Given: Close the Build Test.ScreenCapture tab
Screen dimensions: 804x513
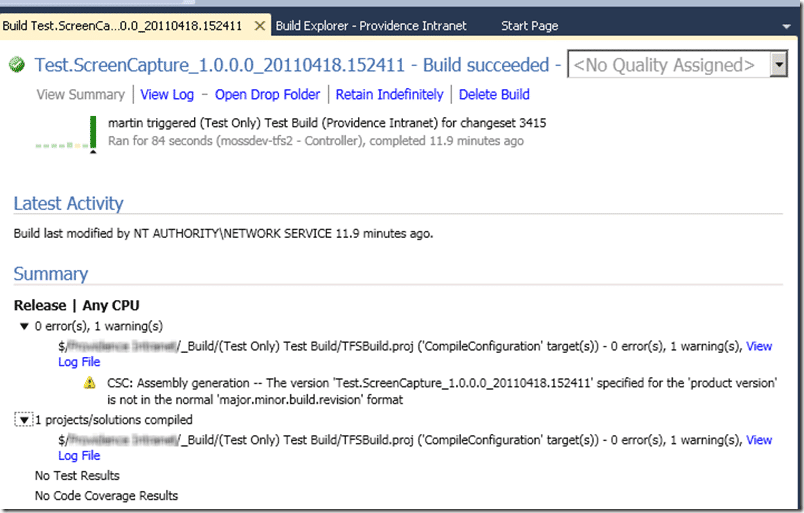Looking at the screenshot, I should point(260,26).
